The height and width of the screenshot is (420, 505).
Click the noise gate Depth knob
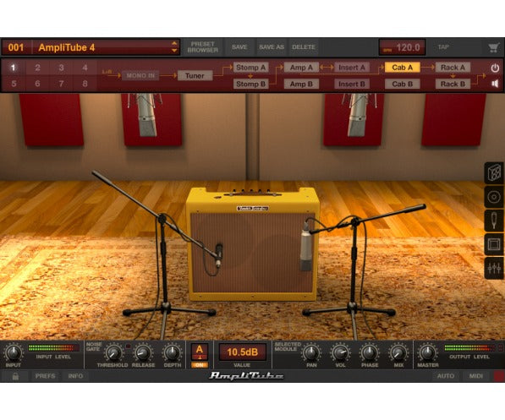[x=172, y=352]
